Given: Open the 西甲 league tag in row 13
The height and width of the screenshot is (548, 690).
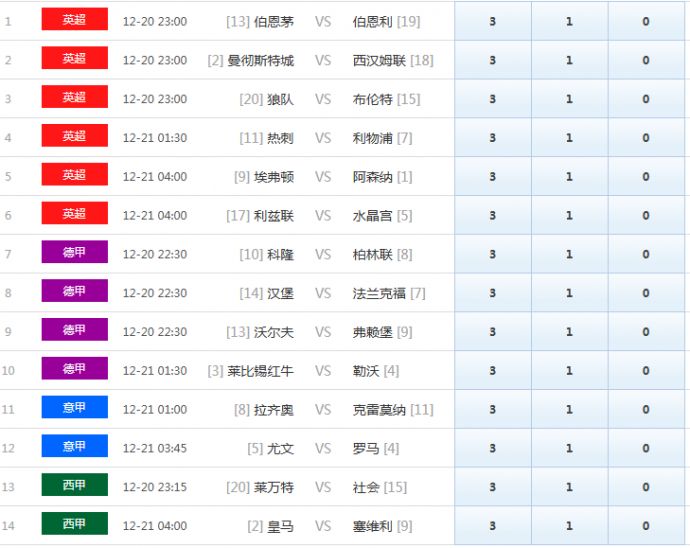Looking at the screenshot, I should (74, 485).
